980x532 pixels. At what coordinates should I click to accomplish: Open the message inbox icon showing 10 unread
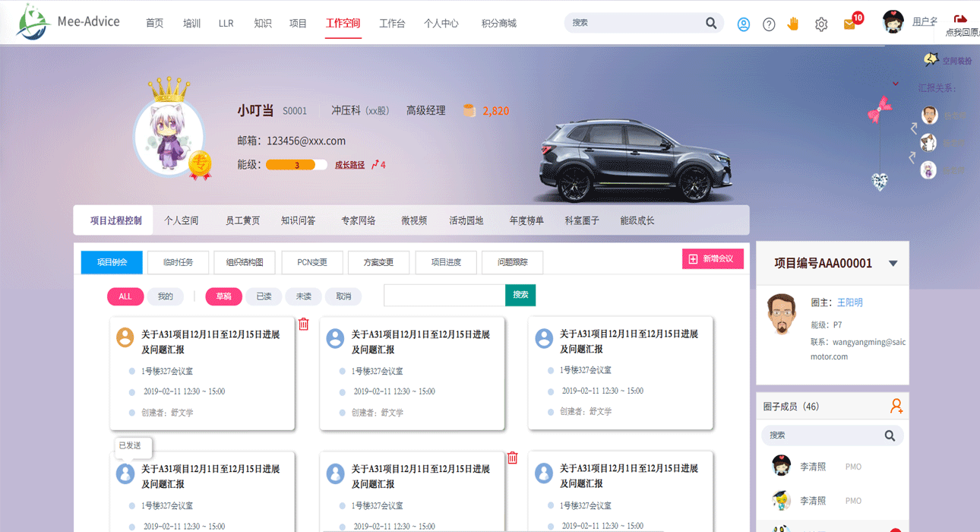pyautogui.click(x=849, y=24)
